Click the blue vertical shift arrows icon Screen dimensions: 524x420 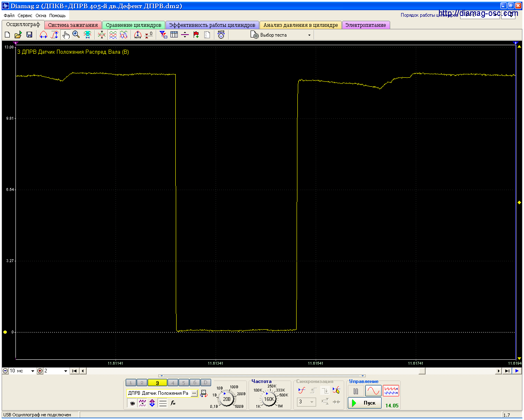point(152,403)
